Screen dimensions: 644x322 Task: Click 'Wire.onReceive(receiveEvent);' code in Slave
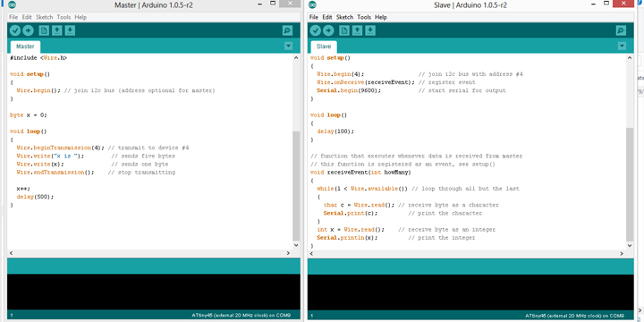pos(366,82)
